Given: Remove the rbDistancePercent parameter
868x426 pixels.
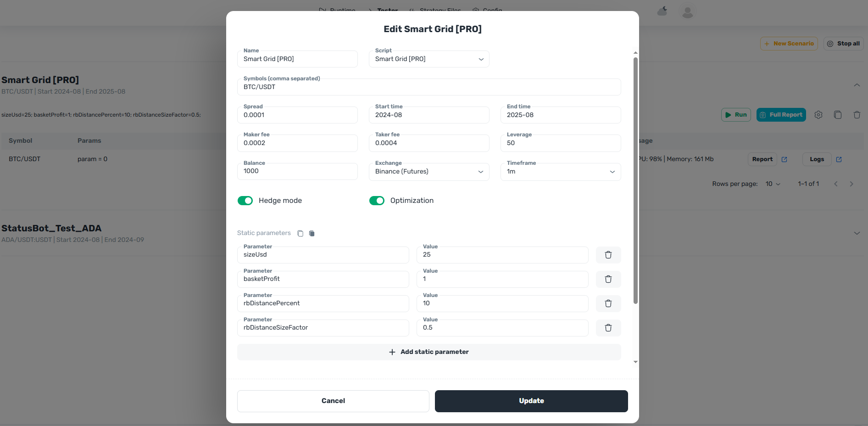Looking at the screenshot, I should point(608,303).
